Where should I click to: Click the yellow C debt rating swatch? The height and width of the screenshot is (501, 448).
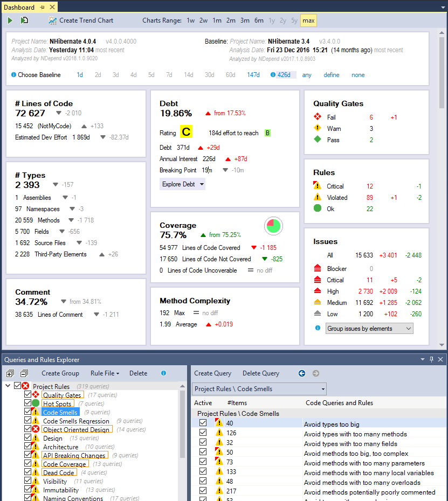(186, 131)
